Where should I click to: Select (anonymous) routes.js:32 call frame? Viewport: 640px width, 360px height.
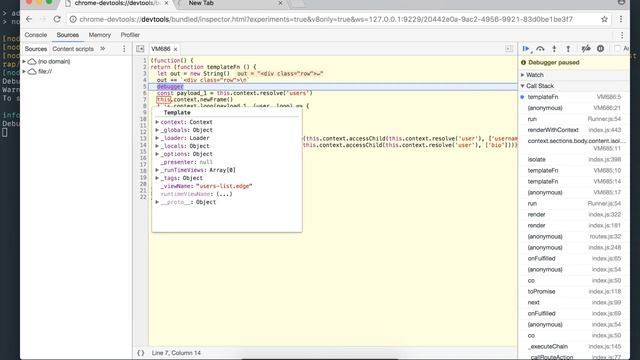[574, 236]
